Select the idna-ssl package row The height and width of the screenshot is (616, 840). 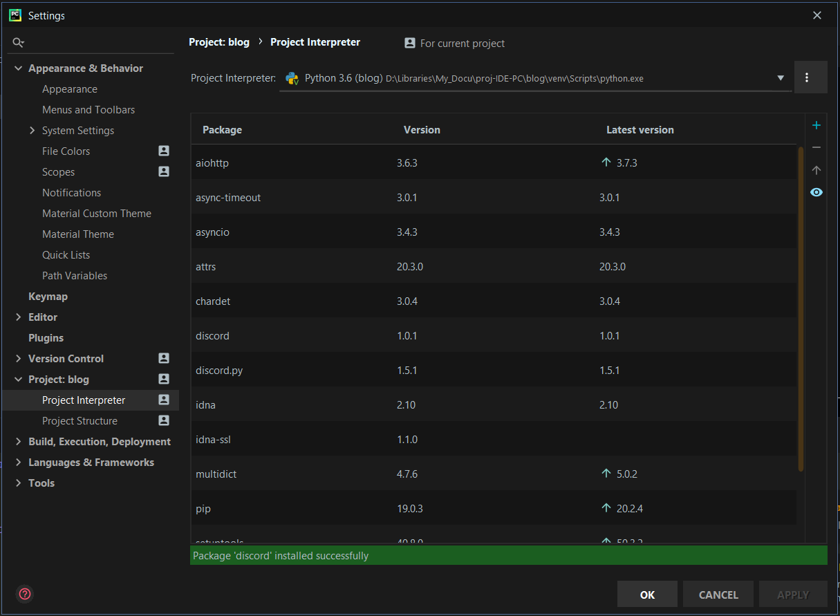coord(494,439)
